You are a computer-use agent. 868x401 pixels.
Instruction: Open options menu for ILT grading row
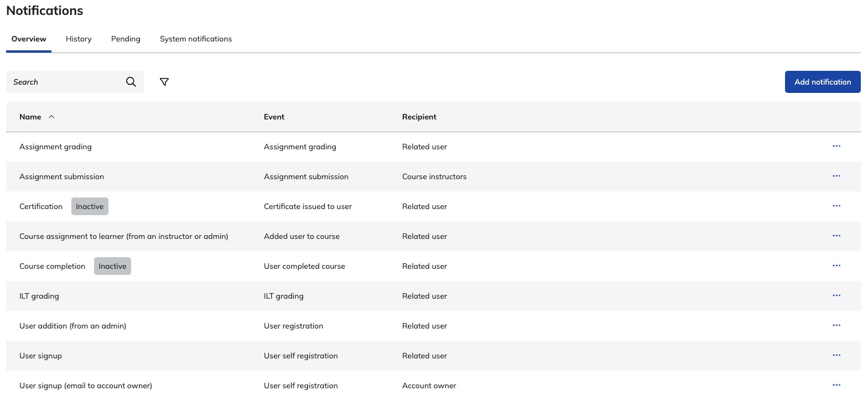pos(836,295)
